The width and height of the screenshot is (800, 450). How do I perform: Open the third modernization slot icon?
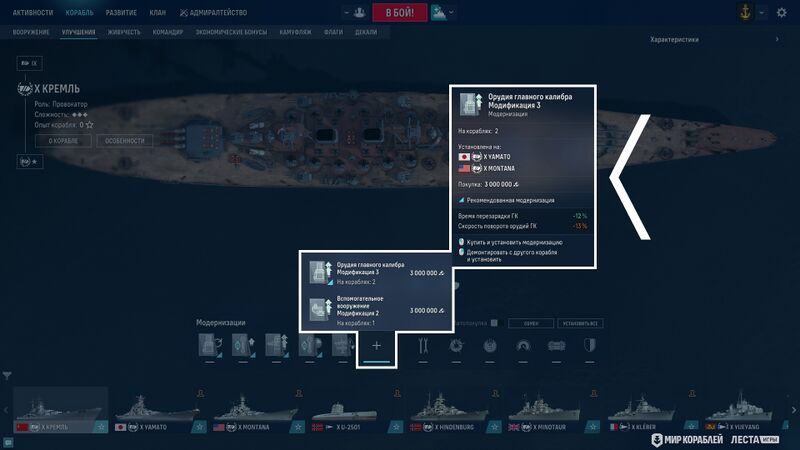coord(277,345)
